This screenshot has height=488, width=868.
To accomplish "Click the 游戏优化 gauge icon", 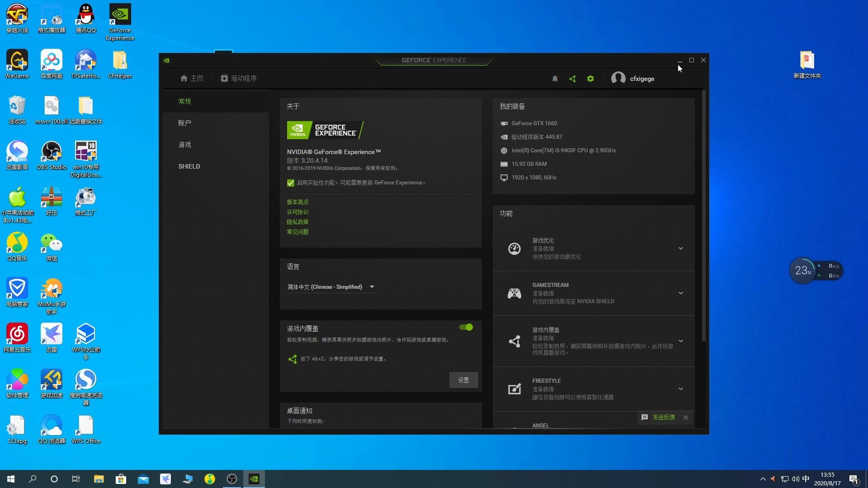I will (x=514, y=249).
